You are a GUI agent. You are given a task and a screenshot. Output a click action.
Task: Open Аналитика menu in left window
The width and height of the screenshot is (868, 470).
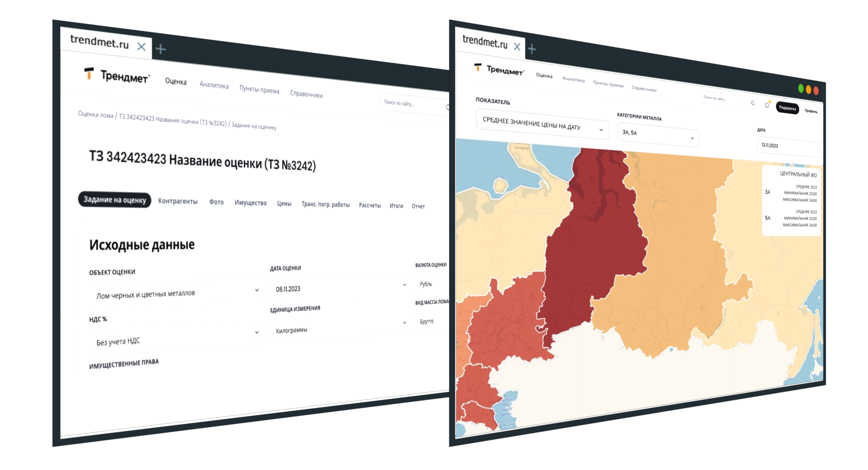214,85
